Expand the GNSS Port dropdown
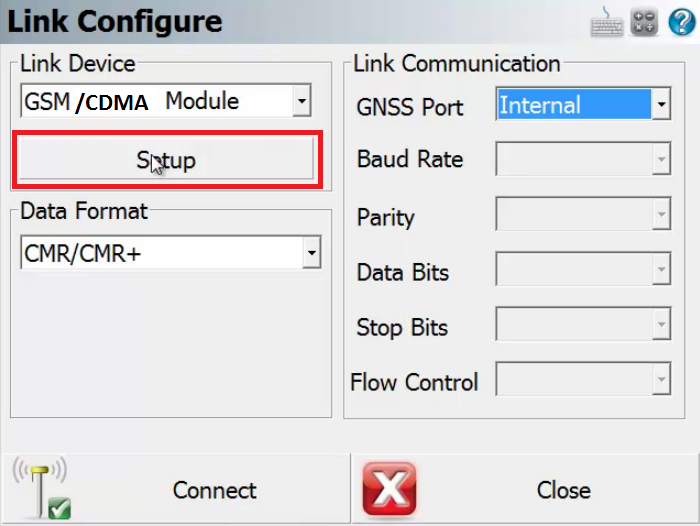The image size is (700, 526). [660, 104]
